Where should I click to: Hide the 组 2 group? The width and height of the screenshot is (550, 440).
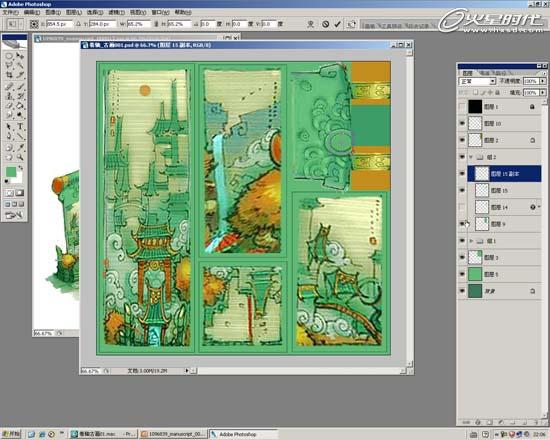click(x=462, y=157)
